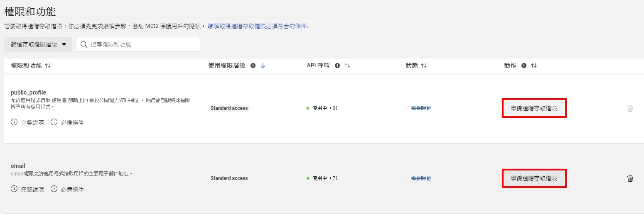Viewport: 644px width, 214px height.
Task: Sort by 權限和功能 column arrows
Action: (x=48, y=66)
